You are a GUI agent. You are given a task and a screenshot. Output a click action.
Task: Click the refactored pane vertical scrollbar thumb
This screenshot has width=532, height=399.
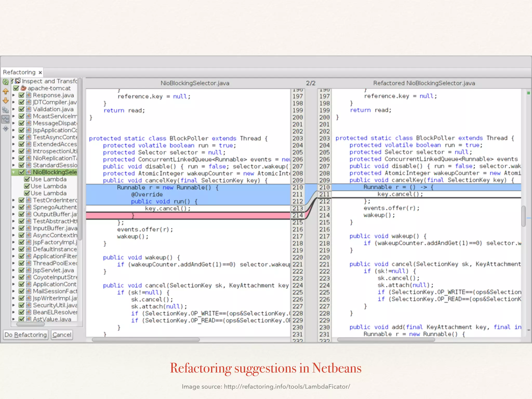pyautogui.click(x=523, y=216)
